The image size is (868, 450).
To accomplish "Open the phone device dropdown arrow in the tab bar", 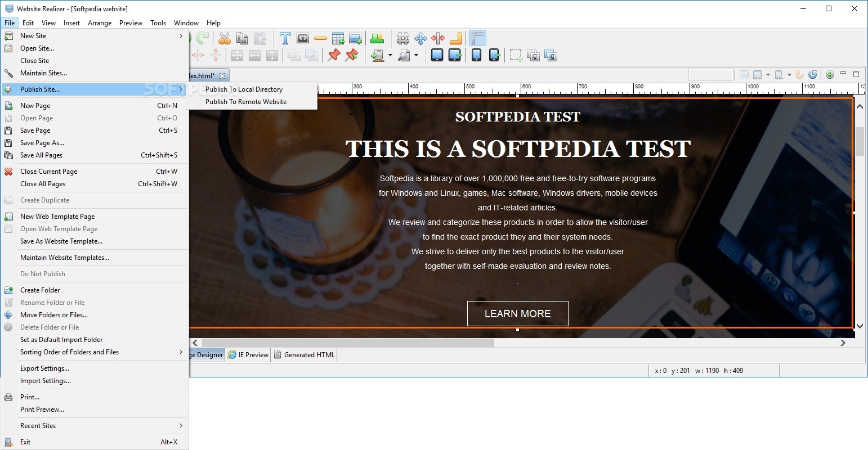I will (789, 75).
